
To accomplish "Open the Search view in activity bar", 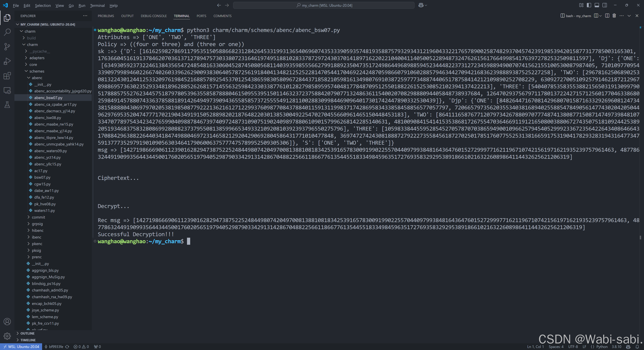I will [x=7, y=32].
